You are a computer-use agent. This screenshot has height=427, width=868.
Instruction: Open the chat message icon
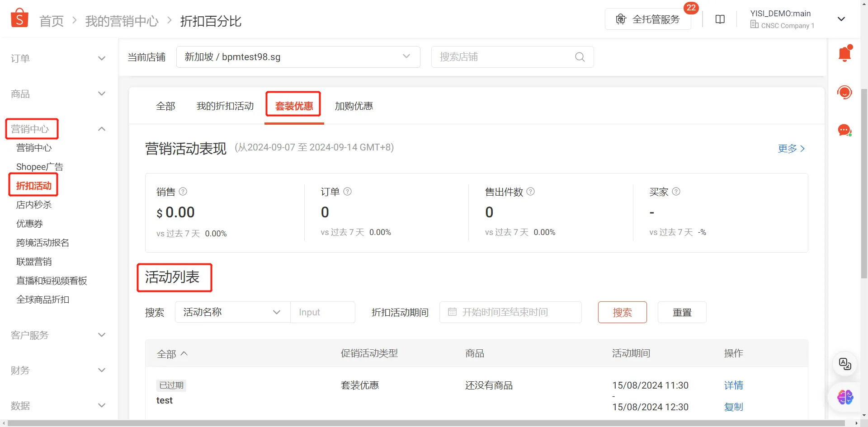click(x=844, y=130)
